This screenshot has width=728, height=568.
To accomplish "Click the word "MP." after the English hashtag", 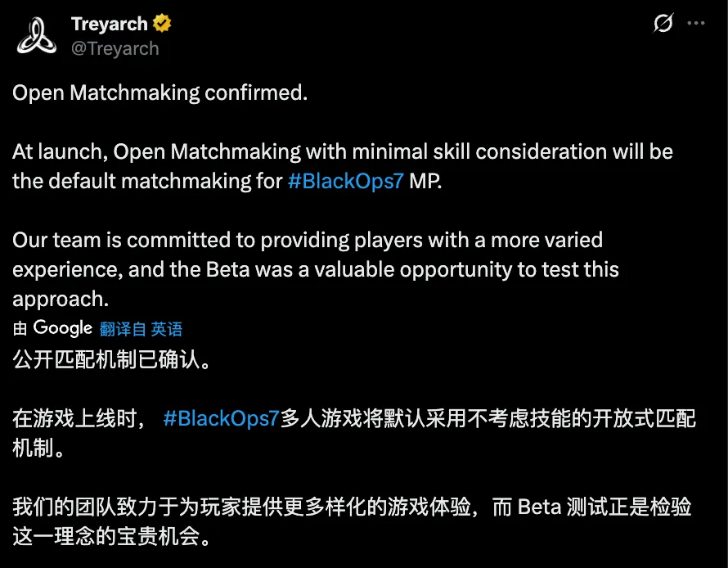I will 425,181.
